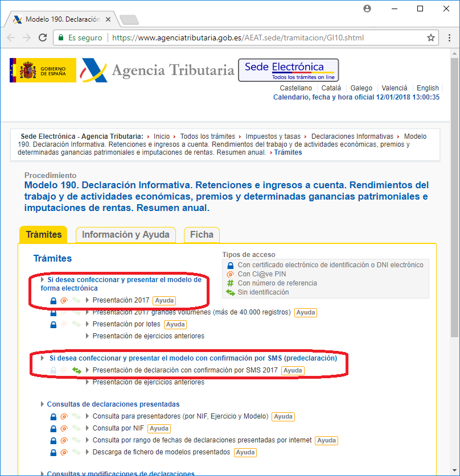Open Declaraciones Informativas breadcrumb link
Image resolution: width=460 pixels, height=476 pixels.
[352, 136]
